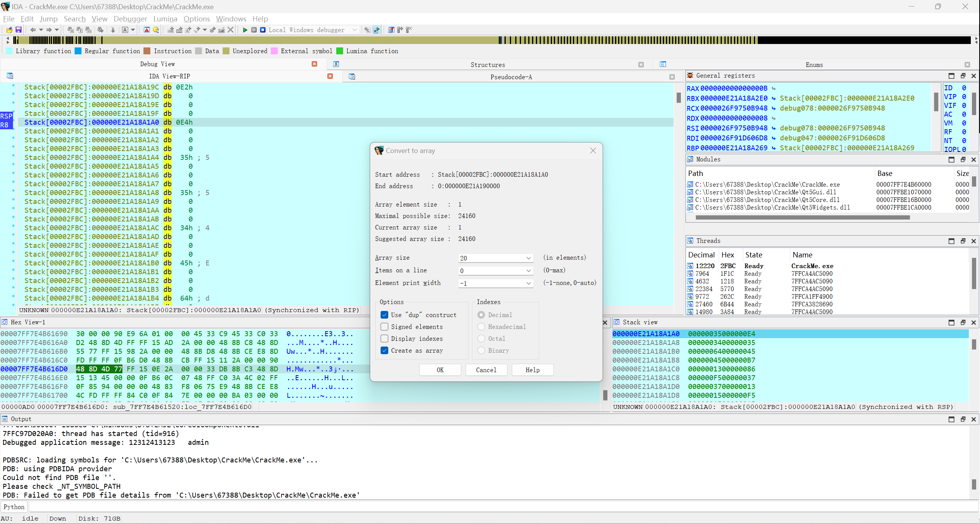Screen dimensions: 980x524
Task: Click the red warning triangle toolbar icon
Action: tap(147, 30)
